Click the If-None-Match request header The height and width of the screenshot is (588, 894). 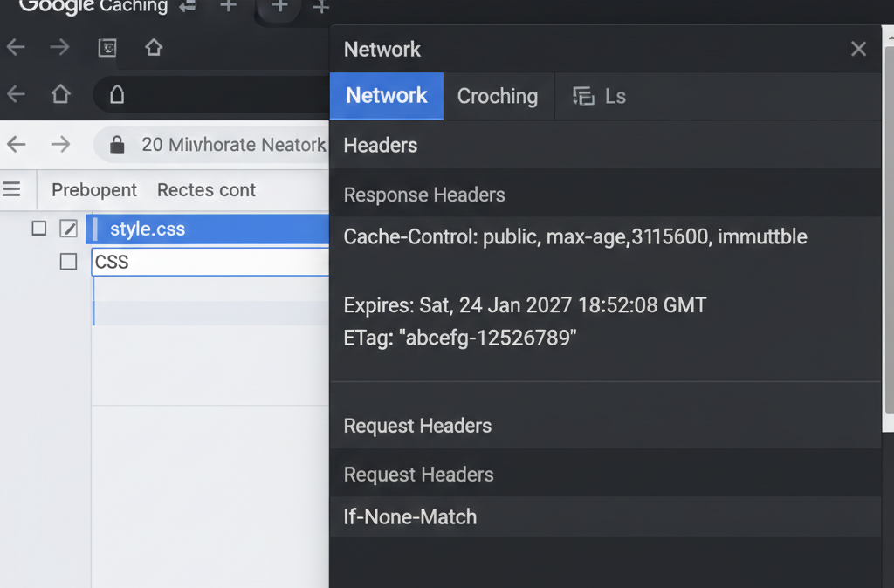[409, 516]
